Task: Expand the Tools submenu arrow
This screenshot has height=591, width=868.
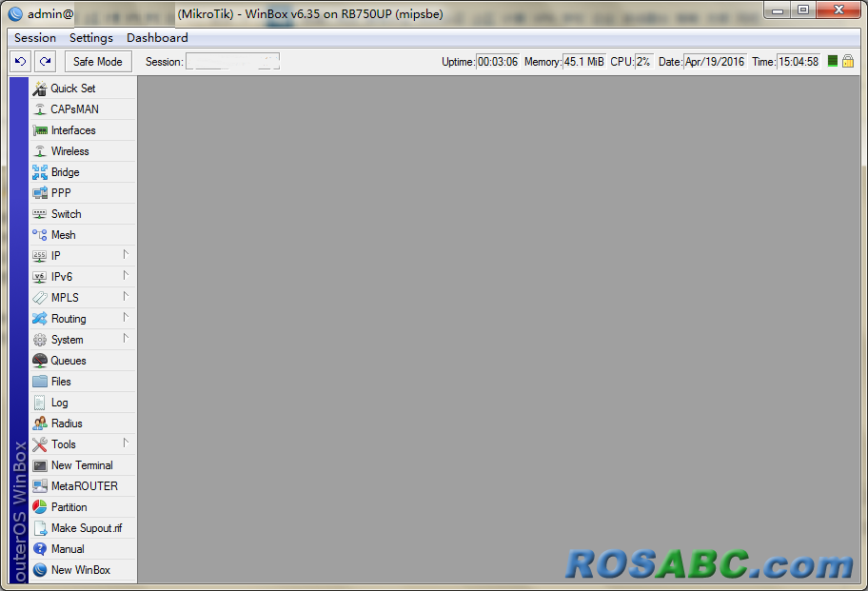Action: click(x=126, y=443)
